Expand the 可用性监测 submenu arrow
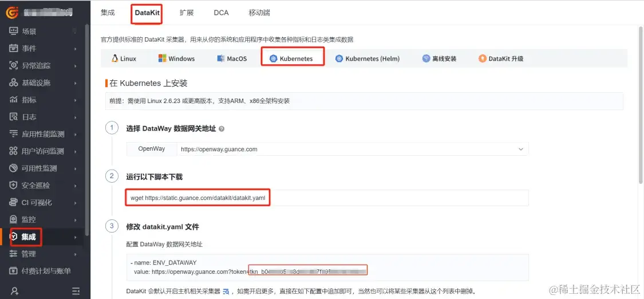 point(76,169)
